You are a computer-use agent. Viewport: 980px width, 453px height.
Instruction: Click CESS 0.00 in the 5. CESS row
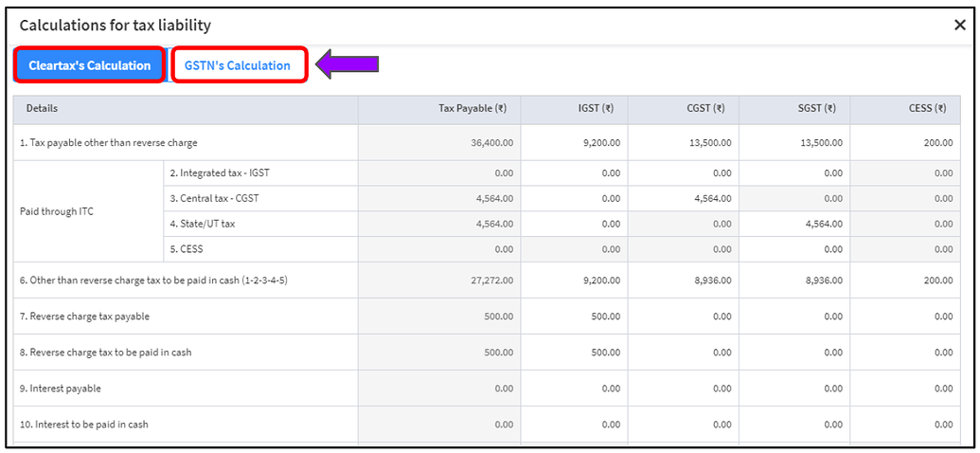pyautogui.click(x=944, y=248)
